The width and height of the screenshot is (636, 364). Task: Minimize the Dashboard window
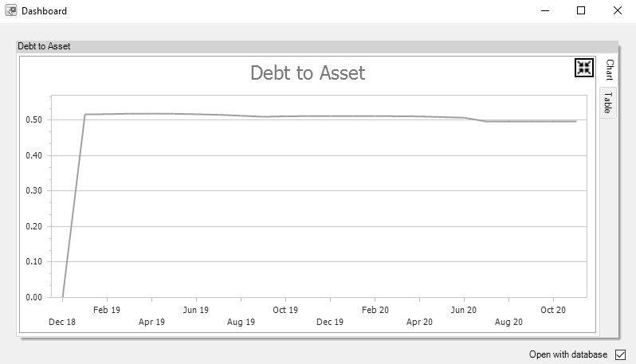pos(545,11)
